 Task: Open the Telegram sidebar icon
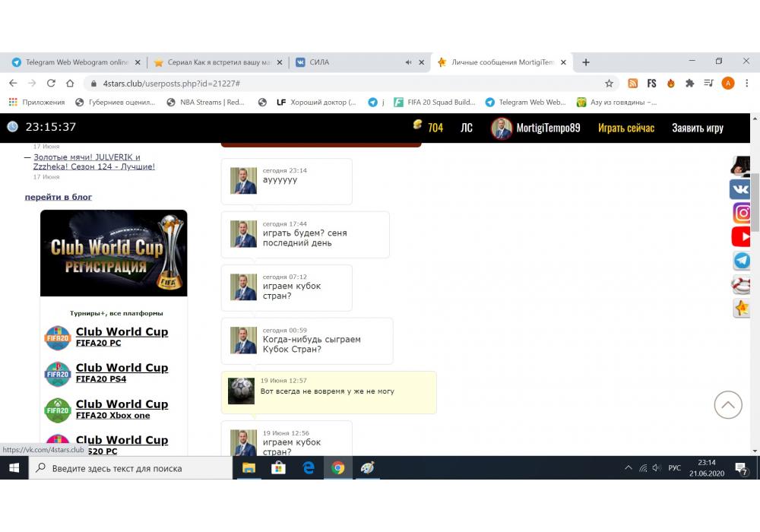[x=742, y=261]
